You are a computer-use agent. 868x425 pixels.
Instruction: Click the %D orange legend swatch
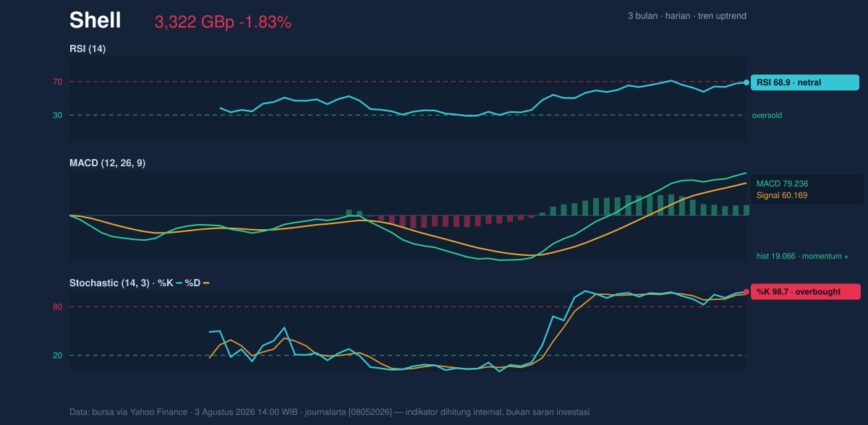[x=206, y=283]
